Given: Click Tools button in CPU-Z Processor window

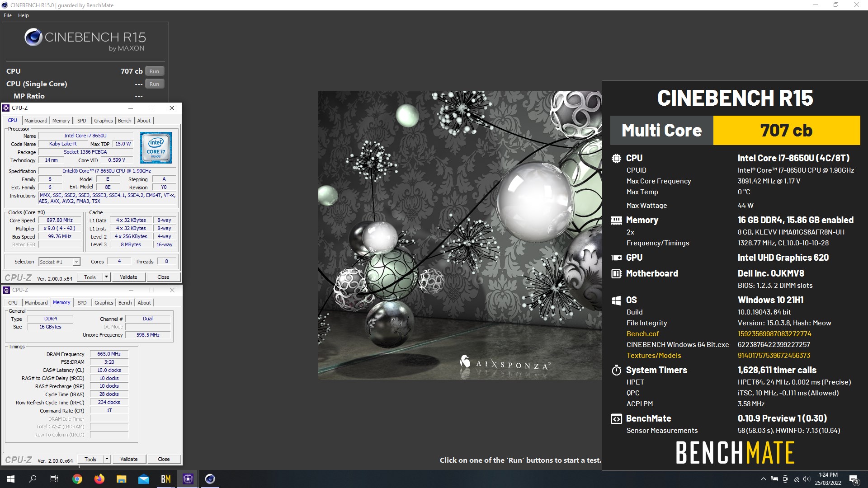Looking at the screenshot, I should point(90,277).
